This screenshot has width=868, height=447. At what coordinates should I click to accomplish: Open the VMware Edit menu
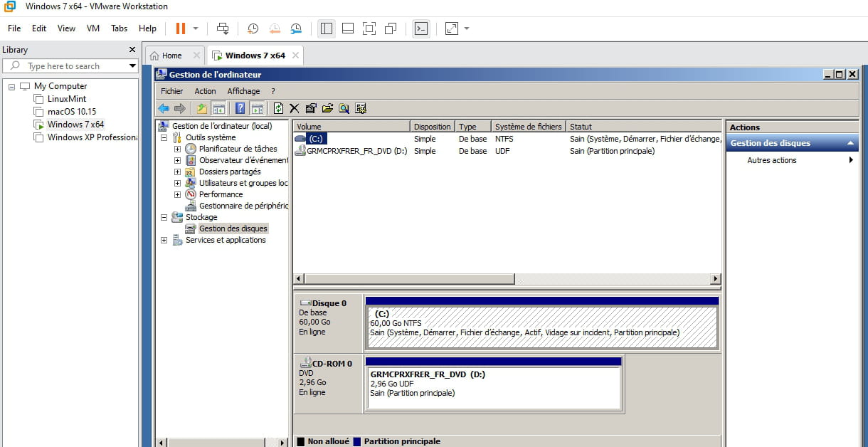click(39, 28)
